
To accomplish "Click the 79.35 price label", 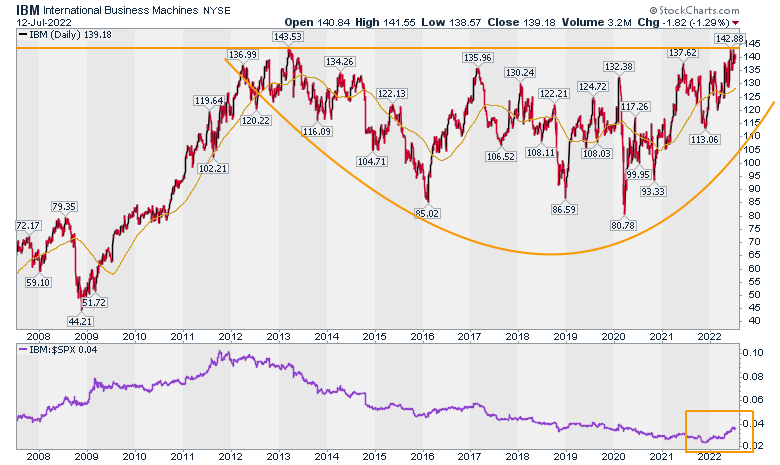I will pos(64,206).
